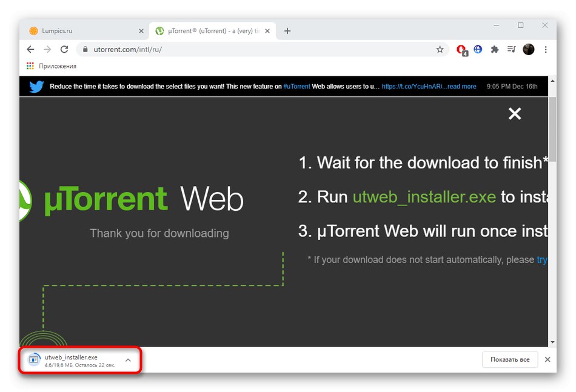Close the Lumpics.ru tab
This screenshot has height=392, width=576.
click(141, 31)
